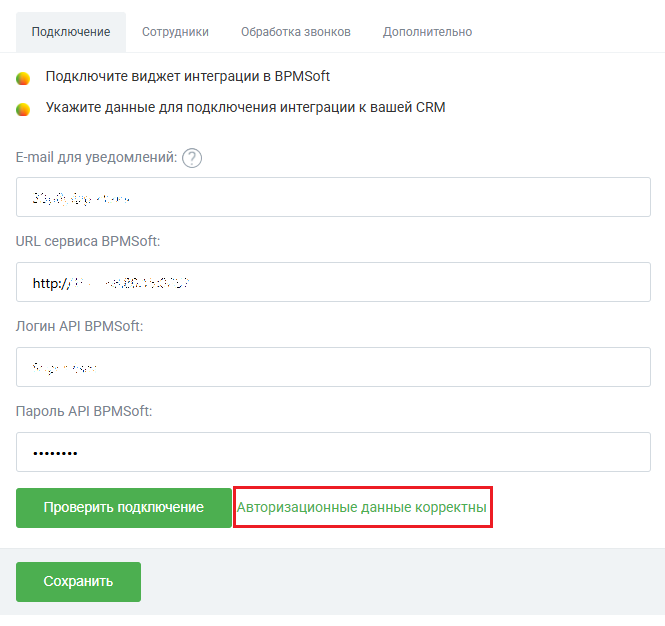Click the label Пароль API BPMSoft:
665x626 pixels.
pyautogui.click(x=84, y=411)
